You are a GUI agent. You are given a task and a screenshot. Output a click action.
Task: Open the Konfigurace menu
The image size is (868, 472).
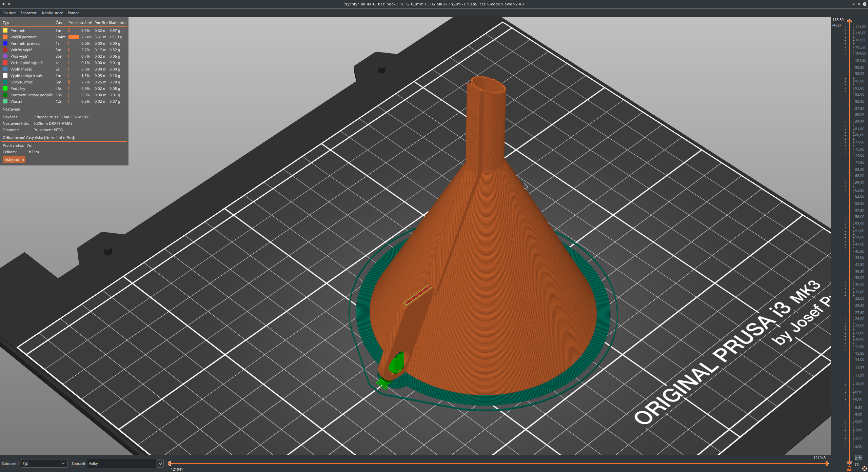pos(52,13)
